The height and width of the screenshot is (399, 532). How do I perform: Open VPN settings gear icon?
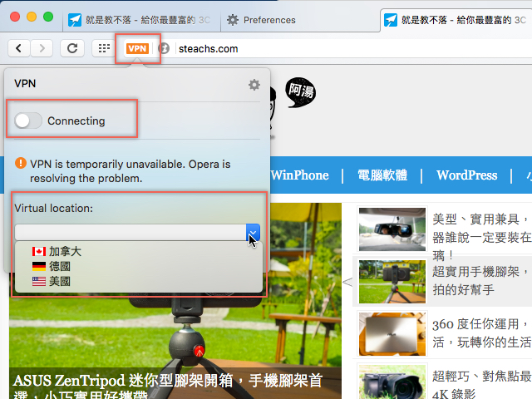coord(254,85)
